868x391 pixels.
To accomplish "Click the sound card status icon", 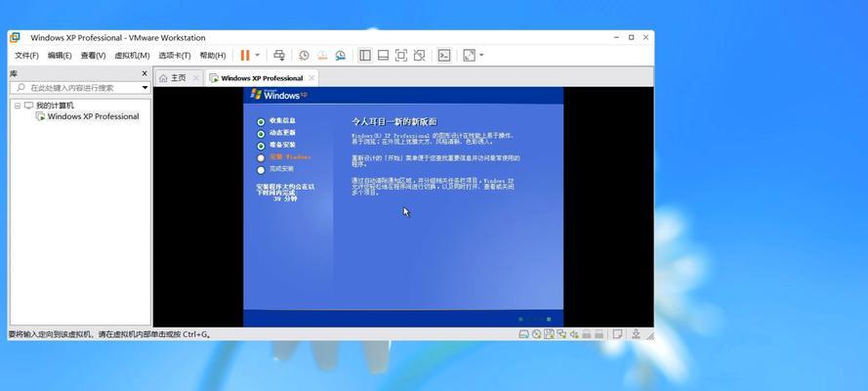I will (x=574, y=334).
